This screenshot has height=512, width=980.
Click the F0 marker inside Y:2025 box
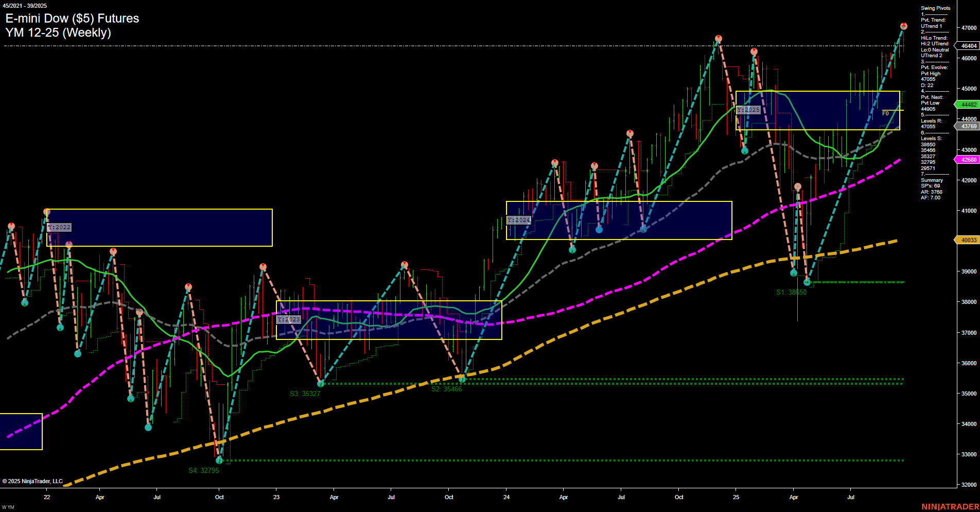(x=886, y=114)
